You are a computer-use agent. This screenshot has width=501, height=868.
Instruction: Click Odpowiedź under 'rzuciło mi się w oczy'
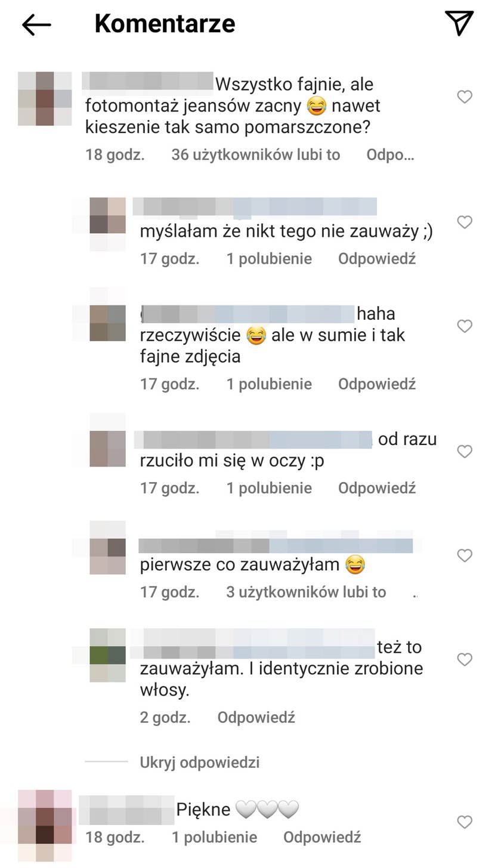(377, 488)
